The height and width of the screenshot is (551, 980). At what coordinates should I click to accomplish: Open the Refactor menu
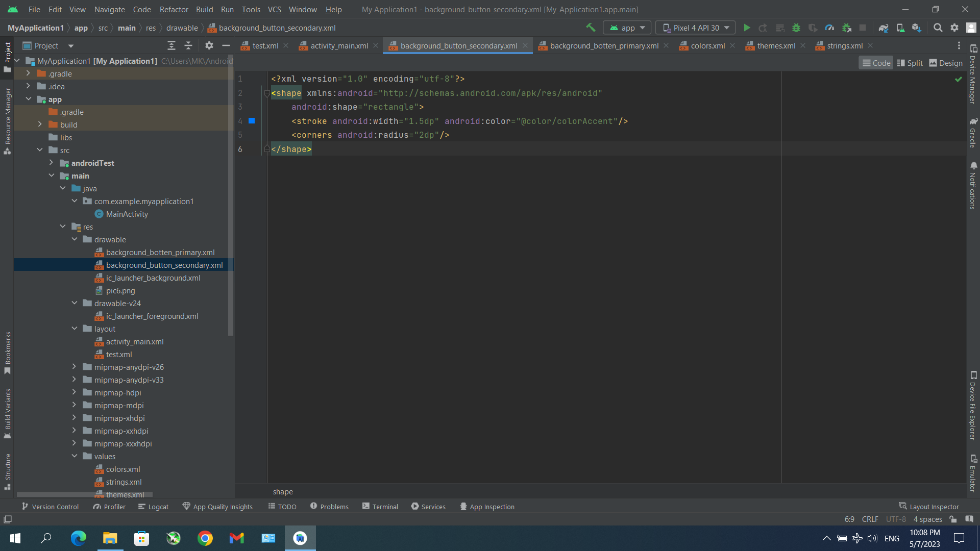[174, 9]
